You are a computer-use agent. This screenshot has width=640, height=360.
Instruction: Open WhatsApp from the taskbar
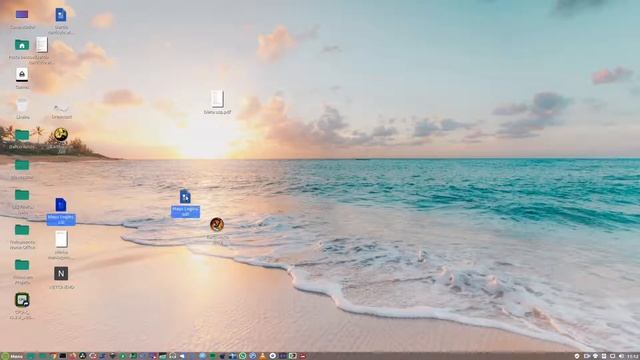[x=242, y=356]
